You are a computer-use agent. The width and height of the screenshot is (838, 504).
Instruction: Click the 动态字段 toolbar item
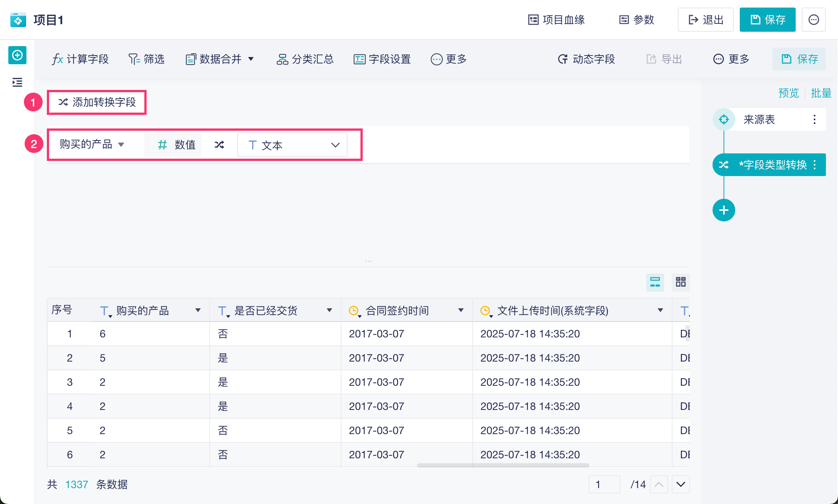click(x=586, y=59)
